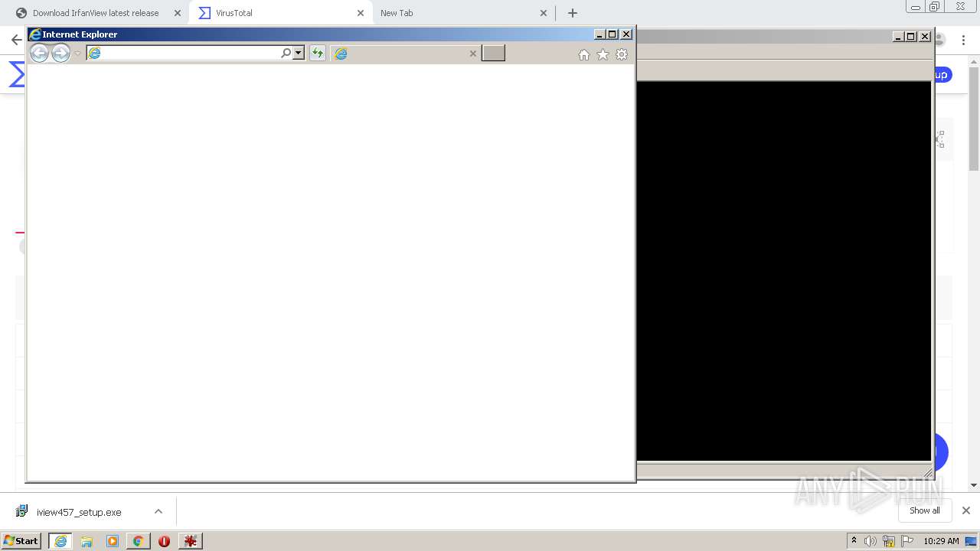980x551 pixels.
Task: Click Chrome window restore button
Action: [x=935, y=7]
